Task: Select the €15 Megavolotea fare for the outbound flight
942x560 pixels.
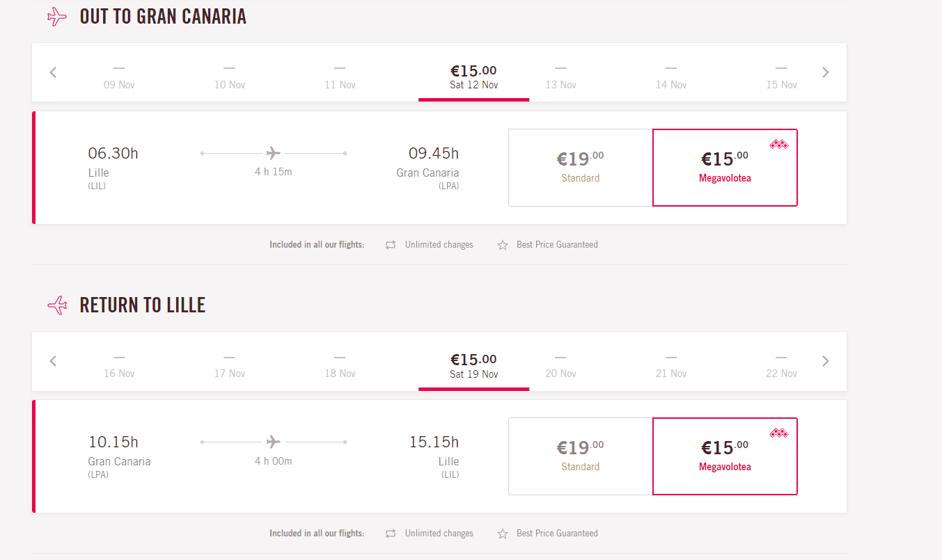Action: coord(725,168)
